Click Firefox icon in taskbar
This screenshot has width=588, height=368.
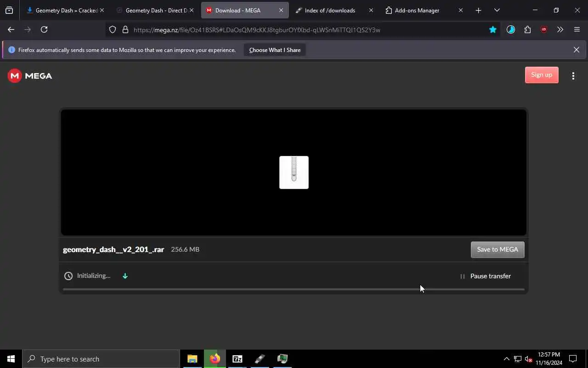coord(215,359)
